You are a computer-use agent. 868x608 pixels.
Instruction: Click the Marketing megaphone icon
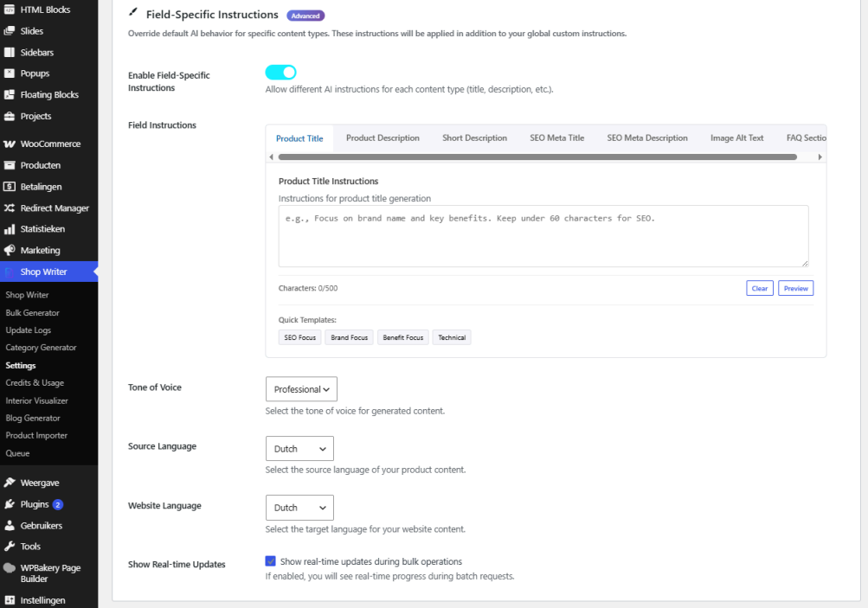click(10, 250)
